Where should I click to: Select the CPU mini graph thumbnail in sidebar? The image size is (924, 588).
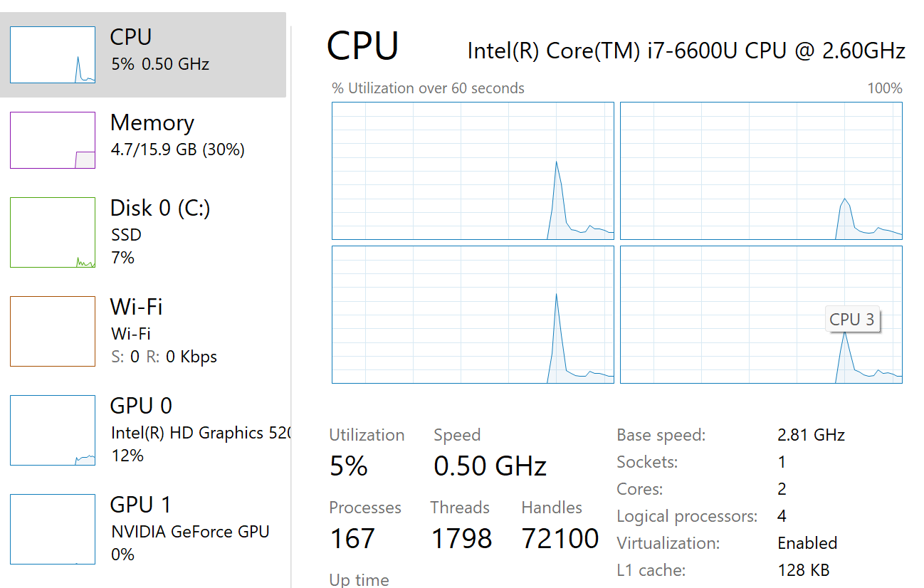pyautogui.click(x=53, y=55)
